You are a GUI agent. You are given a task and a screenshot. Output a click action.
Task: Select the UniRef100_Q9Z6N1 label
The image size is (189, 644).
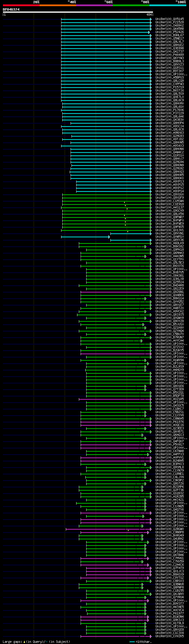[170, 292]
